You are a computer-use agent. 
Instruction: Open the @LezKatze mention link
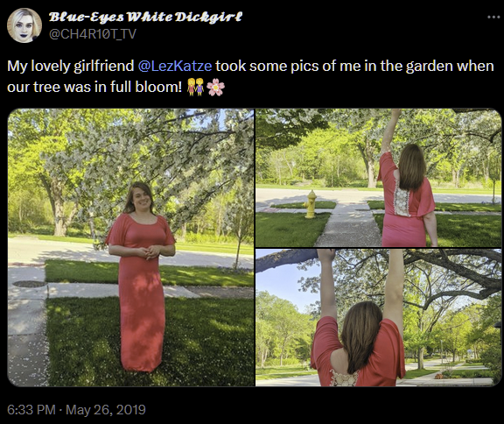pyautogui.click(x=174, y=66)
